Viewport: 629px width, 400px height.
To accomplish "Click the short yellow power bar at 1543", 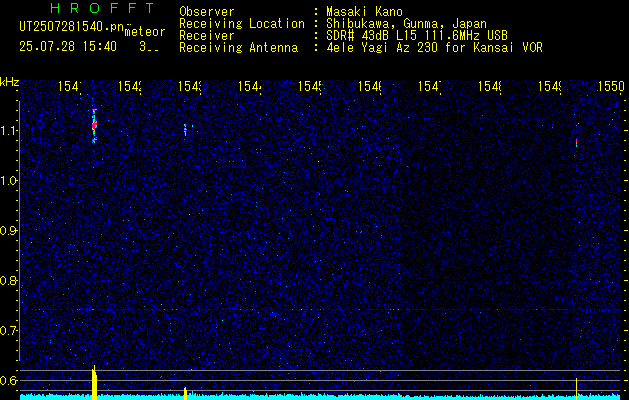I will (x=185, y=393).
